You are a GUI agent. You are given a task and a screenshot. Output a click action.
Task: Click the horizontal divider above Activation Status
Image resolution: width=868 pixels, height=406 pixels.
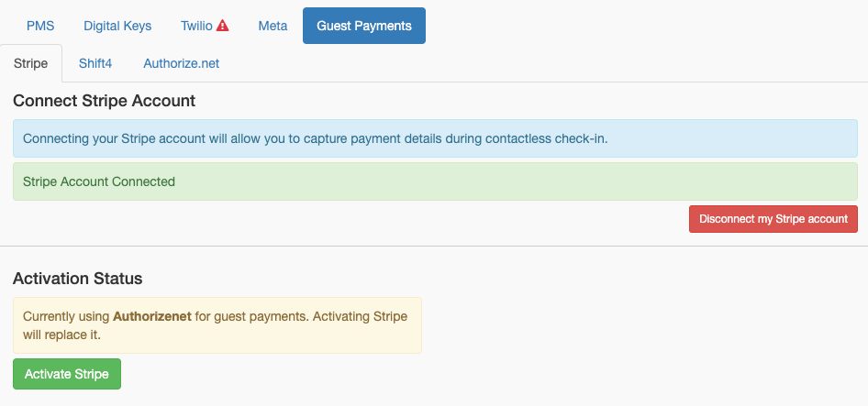click(x=434, y=246)
